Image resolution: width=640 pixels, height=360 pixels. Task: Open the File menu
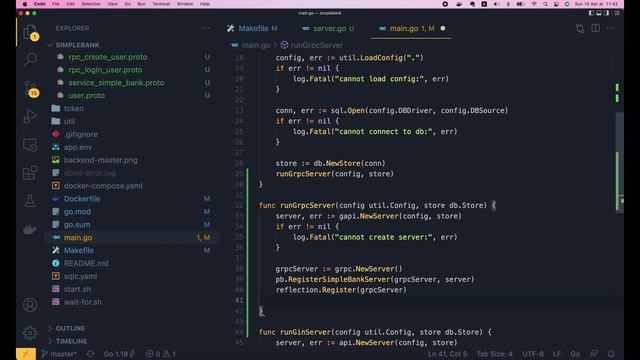56,4
